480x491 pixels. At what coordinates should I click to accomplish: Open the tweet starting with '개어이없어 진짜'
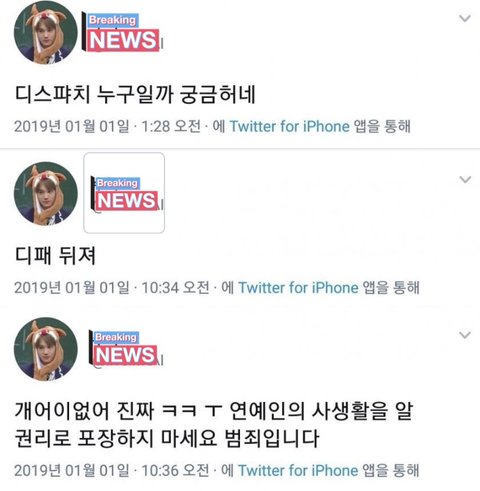point(213,424)
